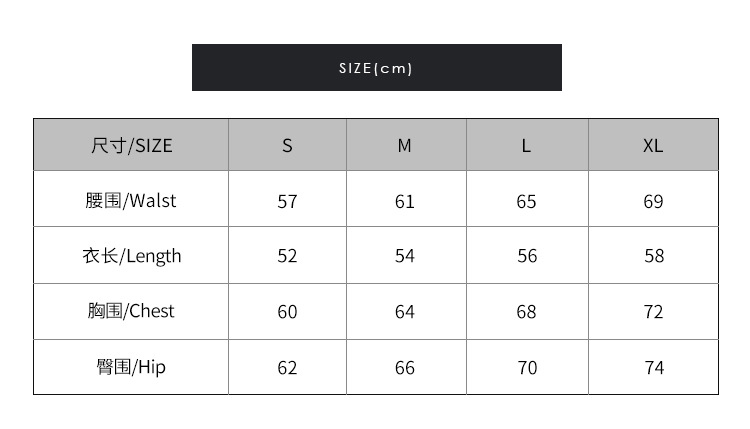Click the XL chest value 72
Image resolution: width=750 pixels, height=429 pixels.
point(653,312)
